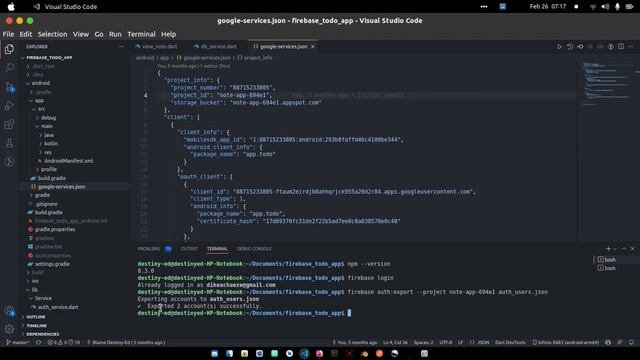
Task: Collapse the android folder
Action: click(x=41, y=83)
